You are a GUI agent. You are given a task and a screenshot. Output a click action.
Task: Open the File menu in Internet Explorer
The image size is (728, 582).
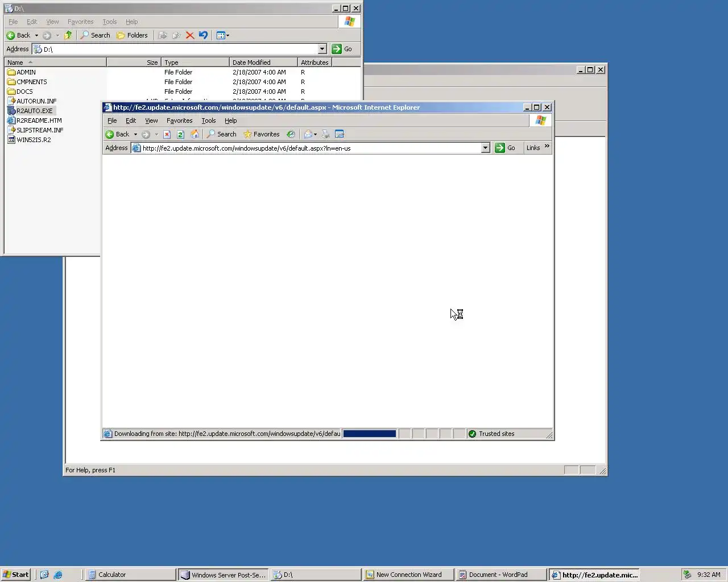pos(112,120)
